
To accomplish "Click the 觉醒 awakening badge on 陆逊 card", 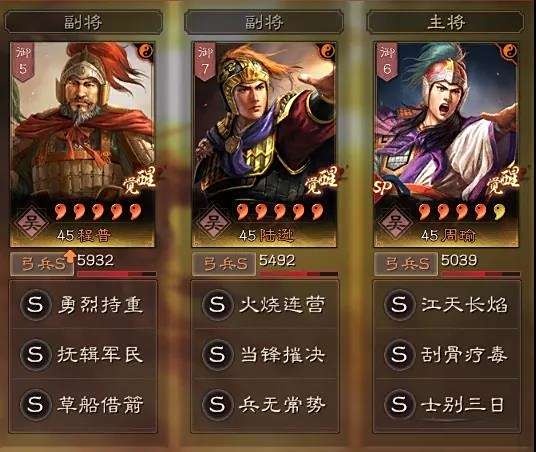I will tap(321, 181).
